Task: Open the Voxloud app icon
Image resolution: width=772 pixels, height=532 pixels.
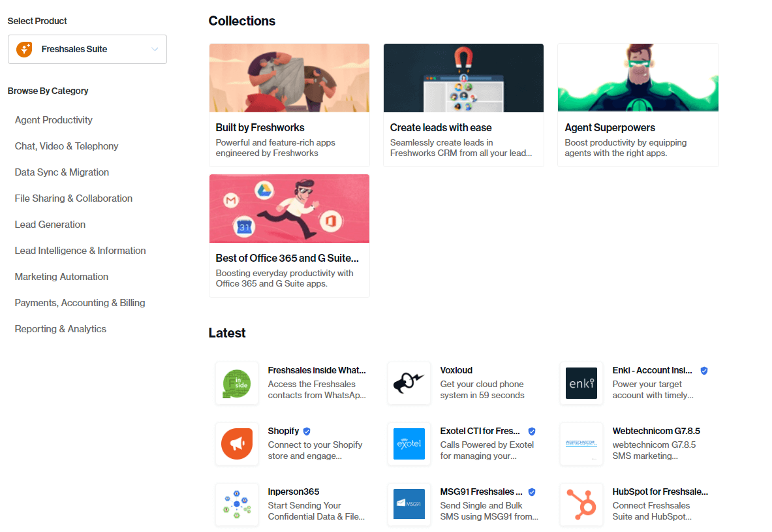Action: tap(409, 384)
